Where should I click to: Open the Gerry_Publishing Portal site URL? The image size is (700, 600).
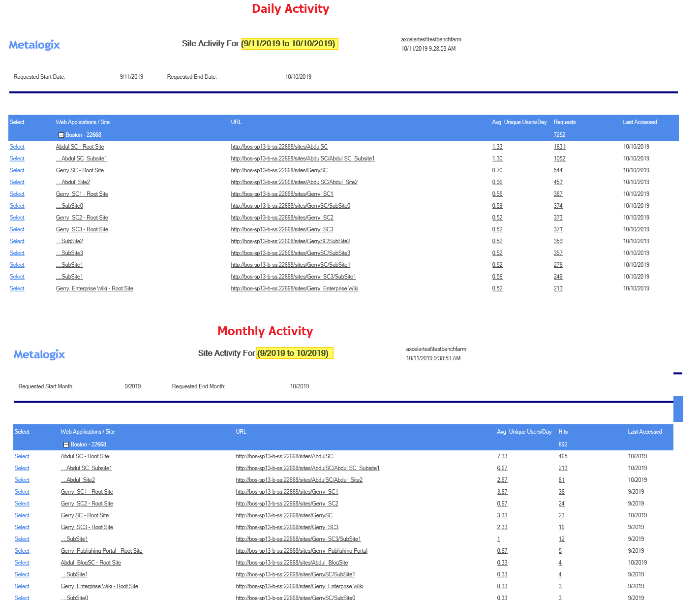[302, 551]
